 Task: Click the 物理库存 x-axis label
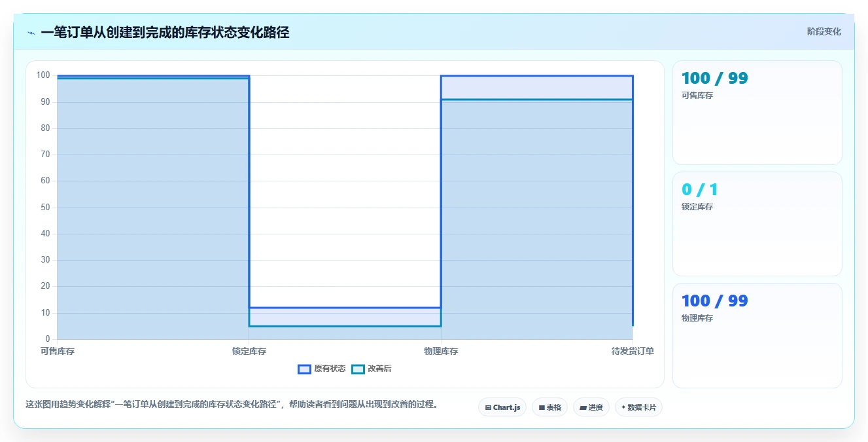[x=441, y=352]
